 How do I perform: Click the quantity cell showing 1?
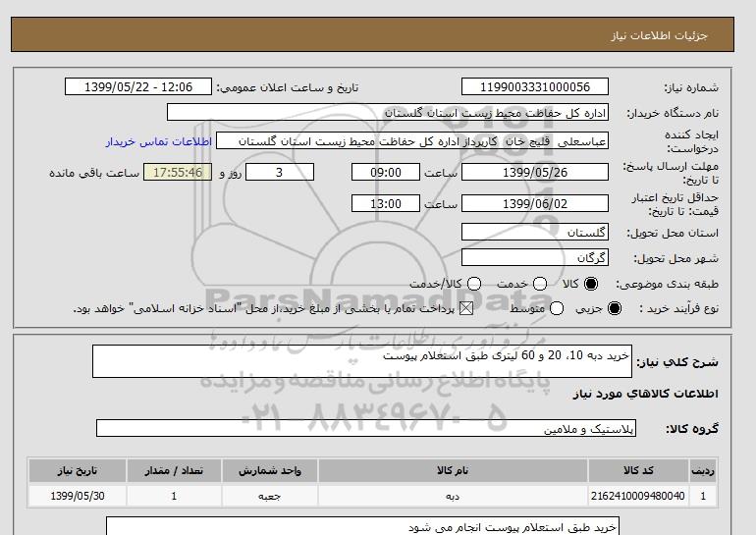(x=174, y=496)
